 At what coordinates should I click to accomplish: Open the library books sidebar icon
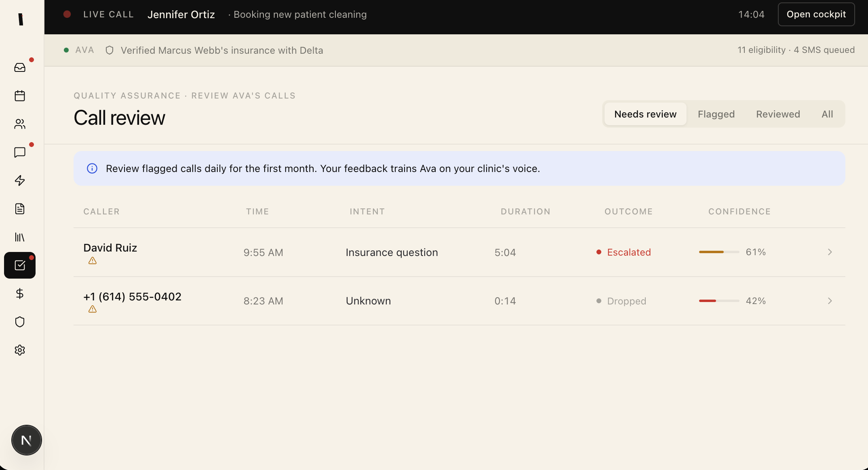[x=20, y=237]
